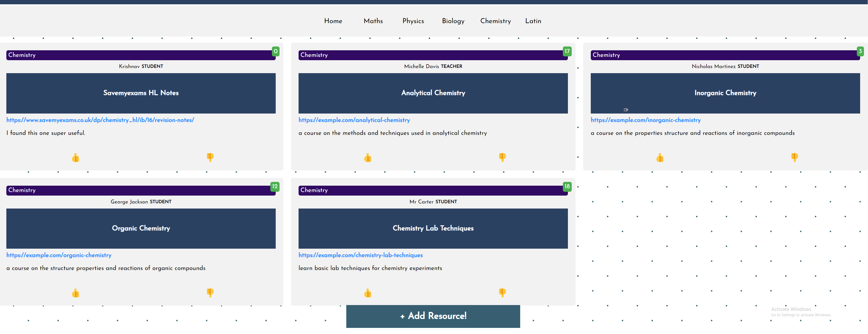This screenshot has height=334, width=868.
Task: Upvote Chemistry Lab Techniques
Action: (x=368, y=293)
